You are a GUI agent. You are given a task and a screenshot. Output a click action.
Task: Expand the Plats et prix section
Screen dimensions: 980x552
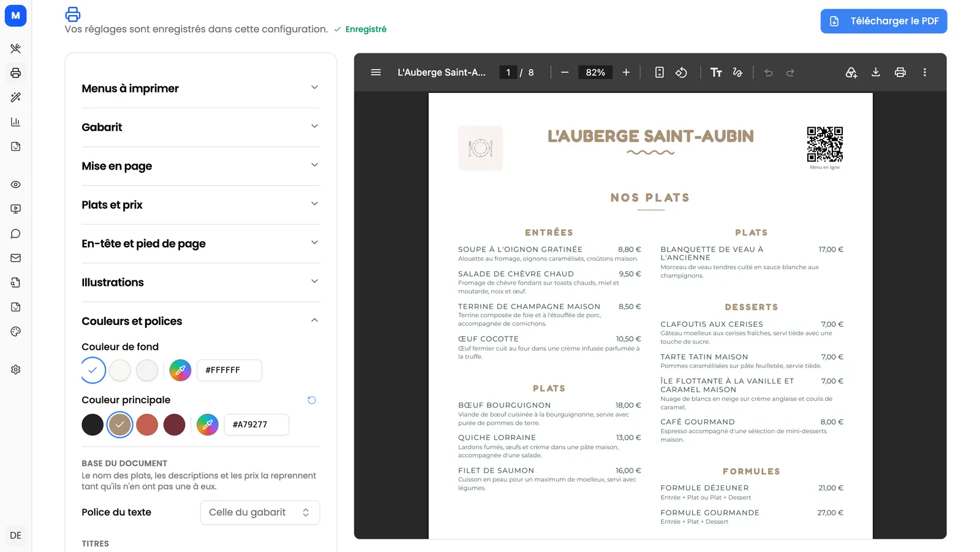tap(201, 204)
